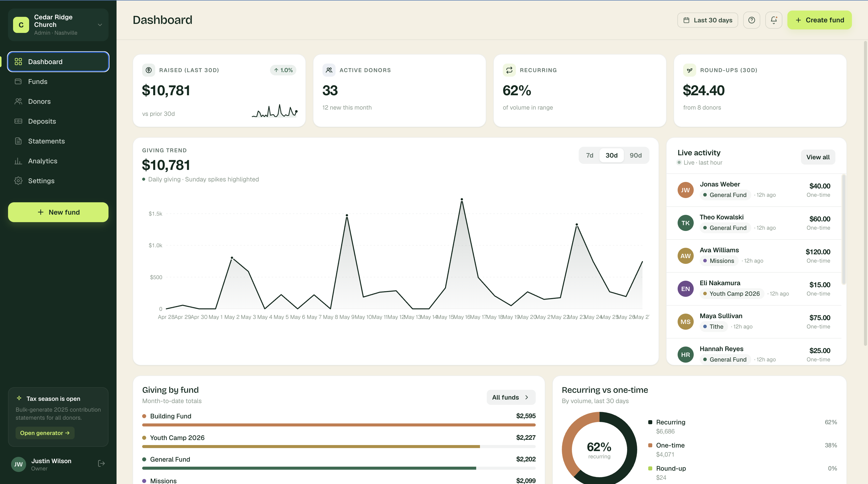Open All funds chevron link
The height and width of the screenshot is (484, 868).
tap(511, 397)
